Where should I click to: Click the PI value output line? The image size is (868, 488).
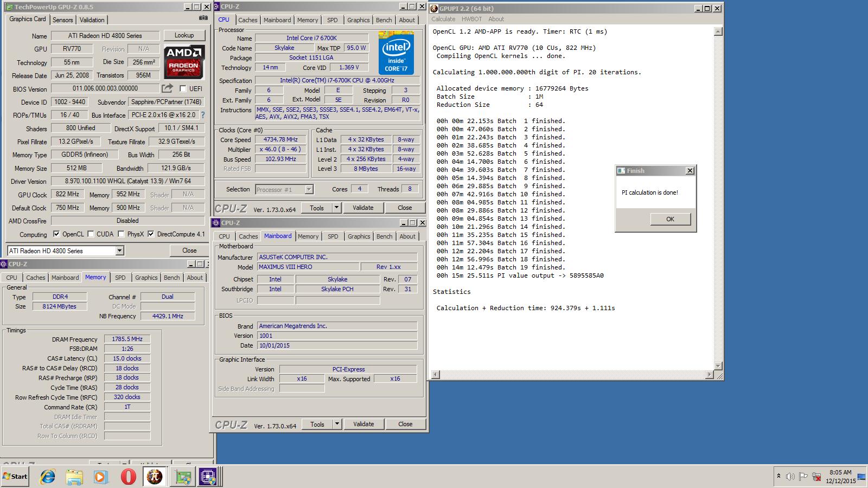pyautogui.click(x=520, y=275)
